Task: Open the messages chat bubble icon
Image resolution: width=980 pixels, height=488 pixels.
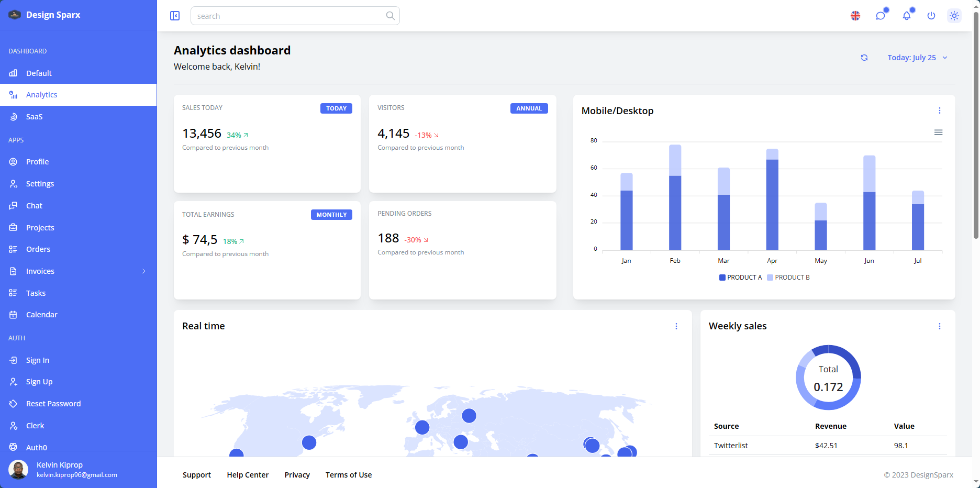Action: [x=881, y=16]
